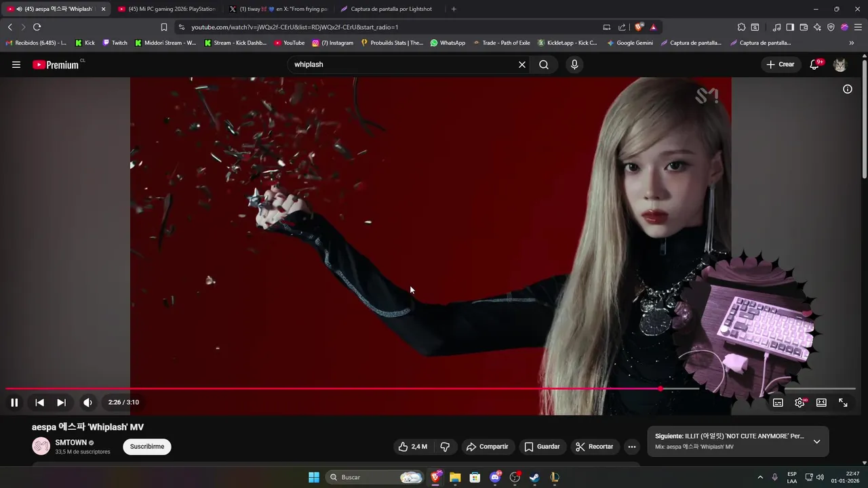The height and width of the screenshot is (488, 868).
Task: Open Compartir share dialog
Action: click(487, 447)
